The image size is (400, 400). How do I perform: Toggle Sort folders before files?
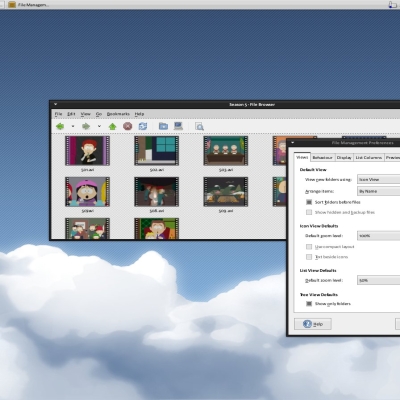[309, 202]
